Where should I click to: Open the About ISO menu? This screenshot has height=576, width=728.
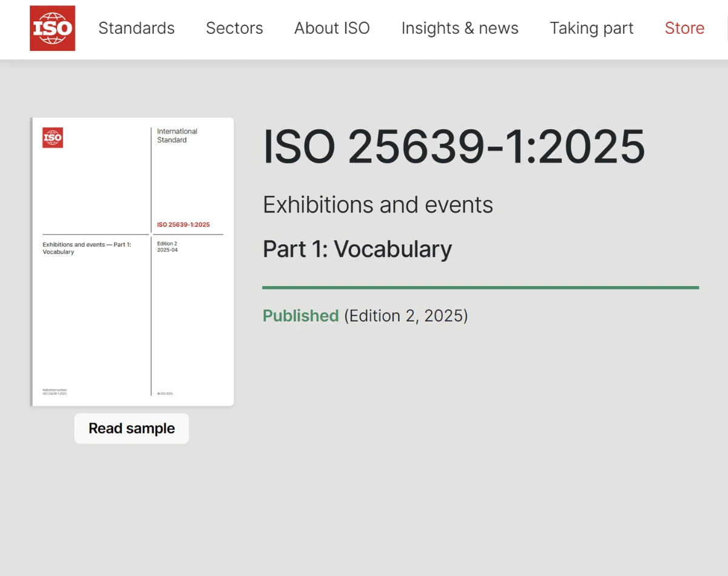332,28
